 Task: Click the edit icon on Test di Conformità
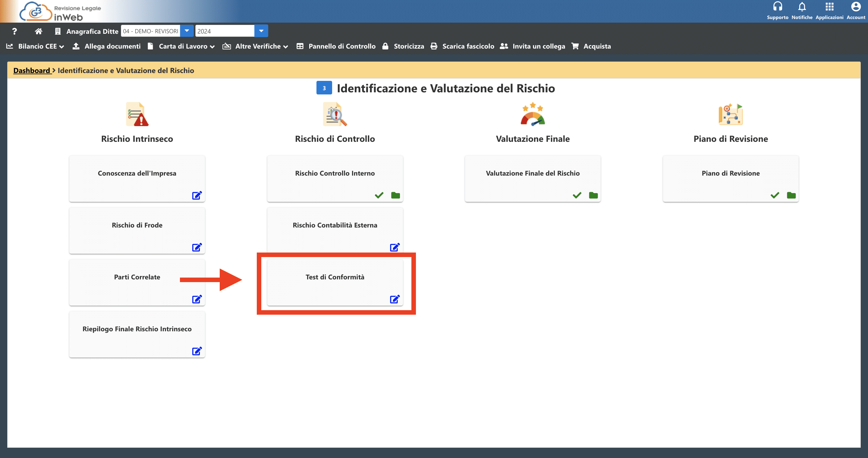click(395, 299)
